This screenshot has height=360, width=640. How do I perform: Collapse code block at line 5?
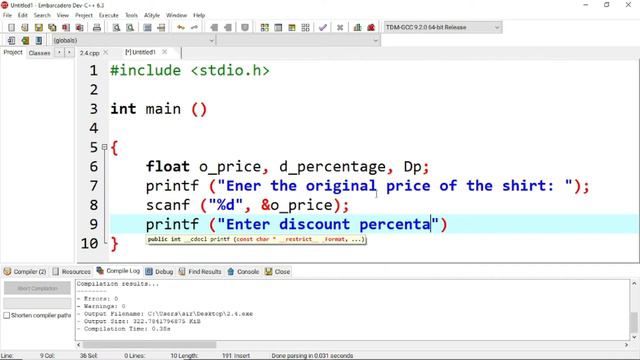[x=104, y=147]
